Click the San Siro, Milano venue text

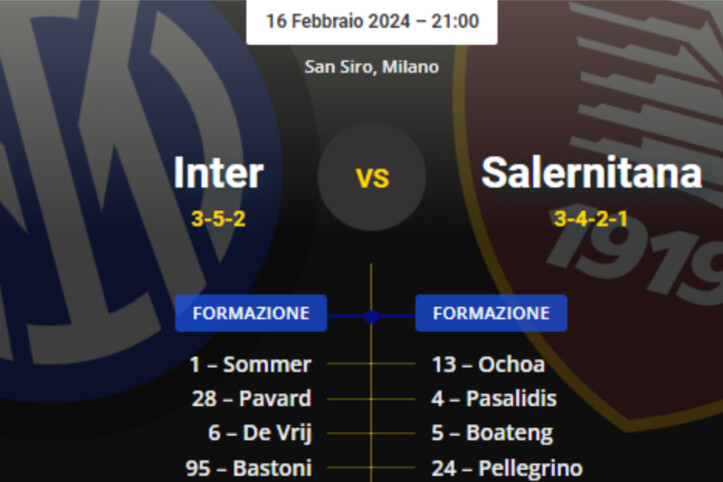click(372, 68)
